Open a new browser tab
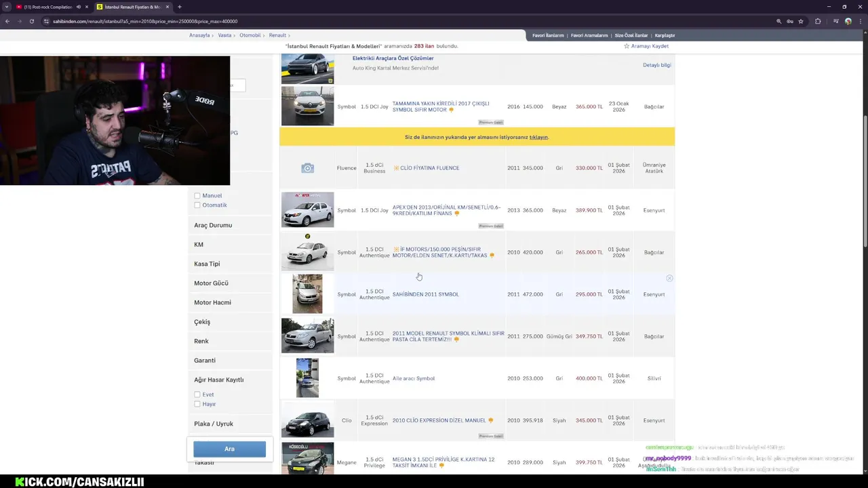Viewport: 868px width, 488px height. coord(180,7)
